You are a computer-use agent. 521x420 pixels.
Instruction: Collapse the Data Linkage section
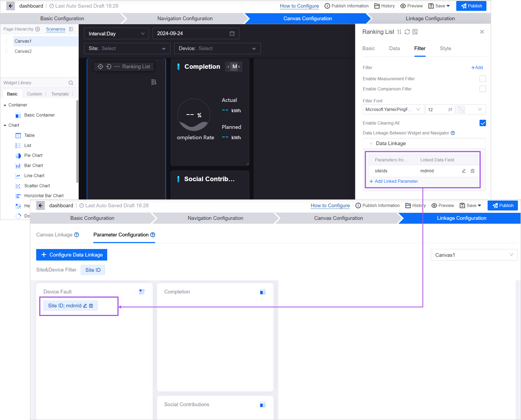click(x=371, y=143)
